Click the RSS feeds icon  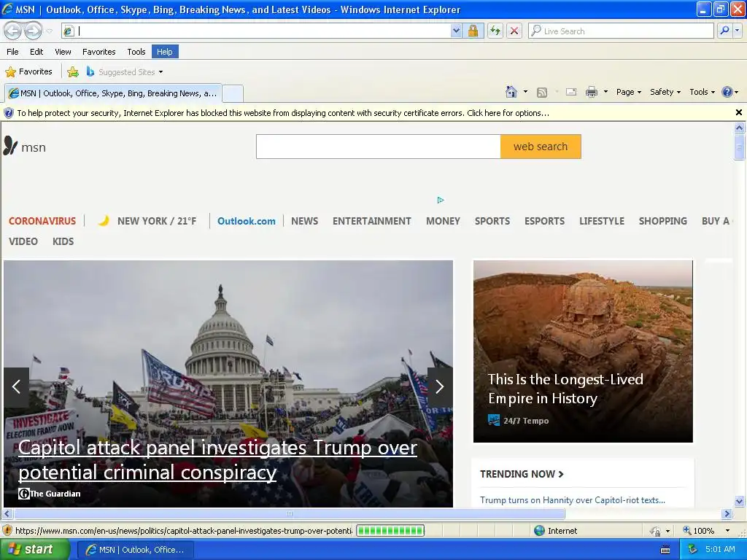tap(542, 93)
